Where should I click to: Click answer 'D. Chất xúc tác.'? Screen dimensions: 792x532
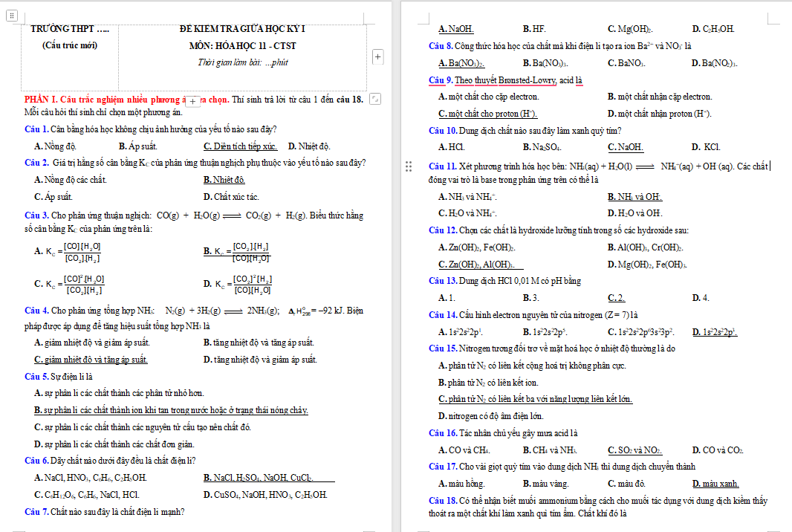pos(231,197)
